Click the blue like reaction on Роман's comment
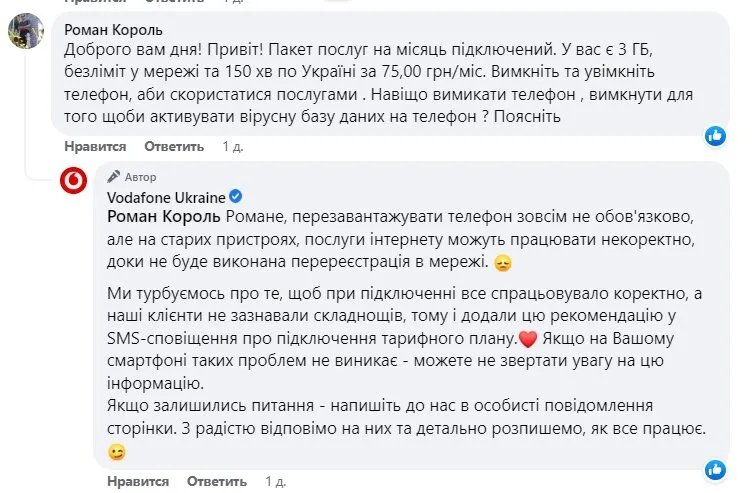The height and width of the screenshot is (493, 756). (x=715, y=136)
